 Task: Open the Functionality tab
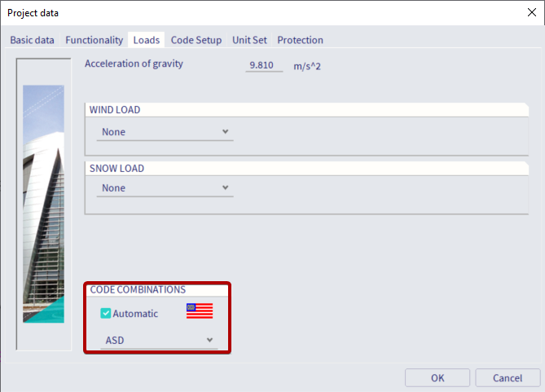tap(94, 40)
